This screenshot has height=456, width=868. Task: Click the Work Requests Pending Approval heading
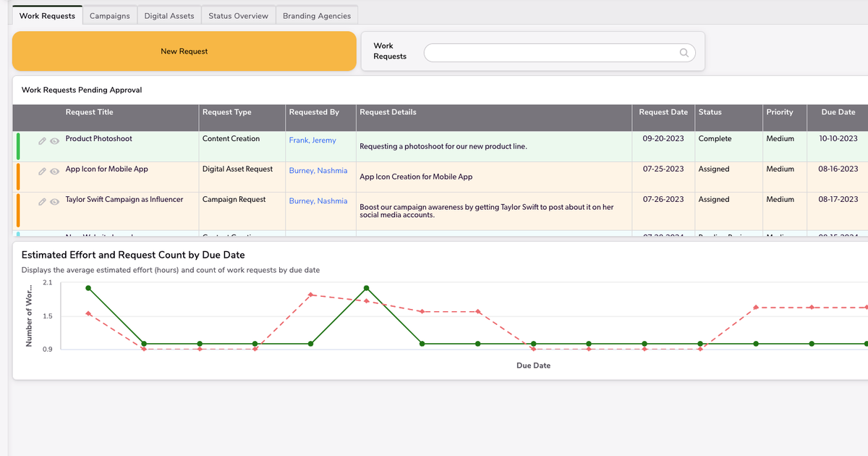coord(82,90)
